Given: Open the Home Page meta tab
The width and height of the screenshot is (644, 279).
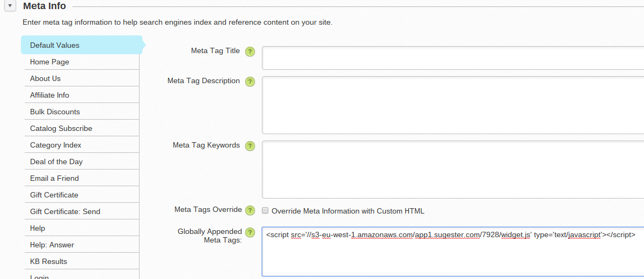Looking at the screenshot, I should 49,62.
